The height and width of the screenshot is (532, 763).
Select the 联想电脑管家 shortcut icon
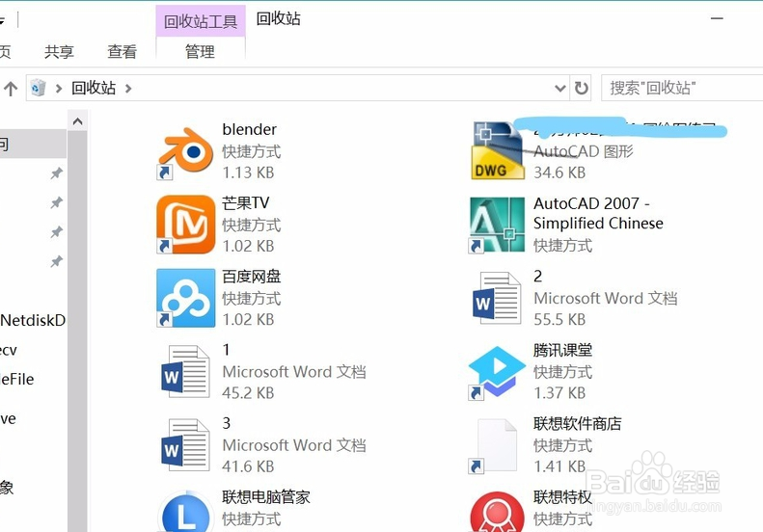point(185,512)
